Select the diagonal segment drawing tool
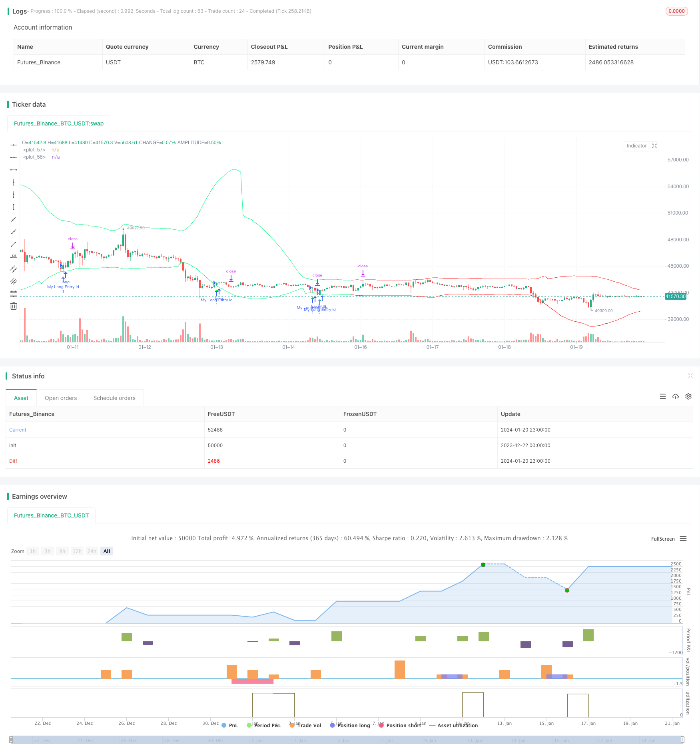 pyautogui.click(x=14, y=244)
